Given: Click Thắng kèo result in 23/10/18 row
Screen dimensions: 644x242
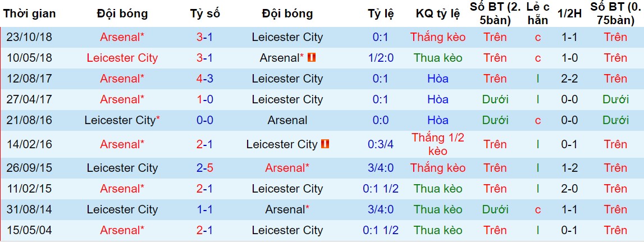Looking at the screenshot, I should point(438,37).
